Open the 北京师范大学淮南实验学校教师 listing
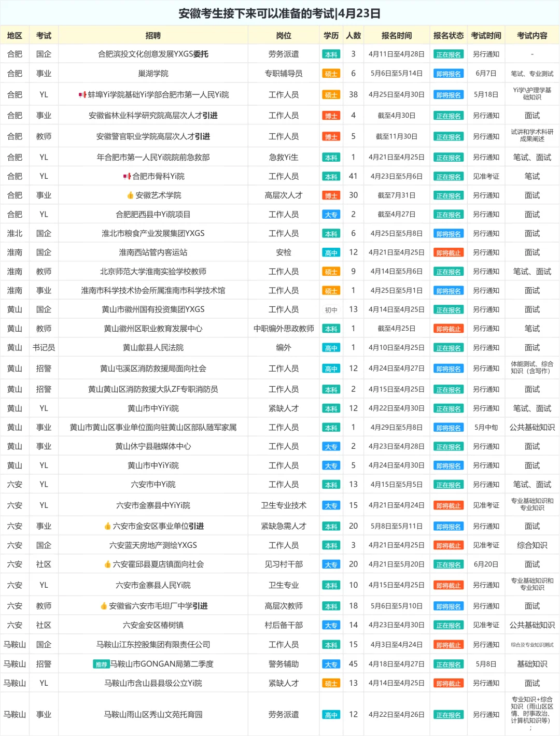560x736 pixels. click(x=153, y=271)
